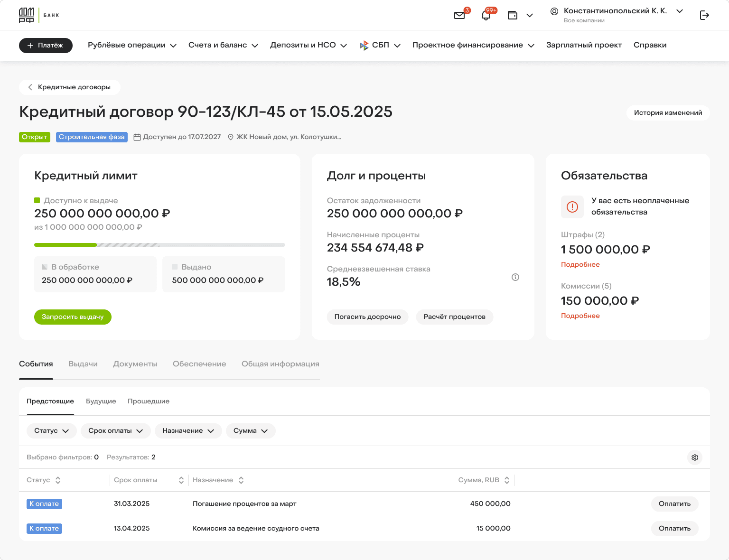Click the Строительная фаза badge
Screen dimensions: 729x560
point(92,137)
